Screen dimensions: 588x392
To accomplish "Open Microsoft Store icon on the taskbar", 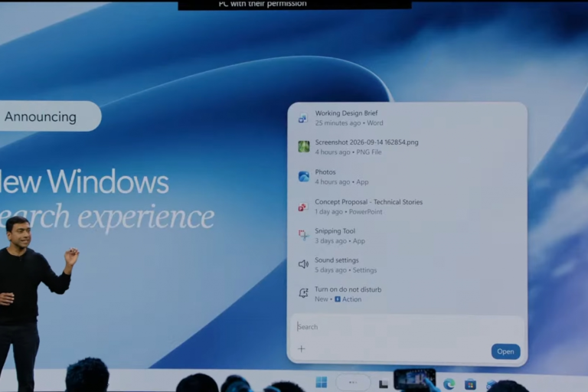I will click(x=470, y=384).
